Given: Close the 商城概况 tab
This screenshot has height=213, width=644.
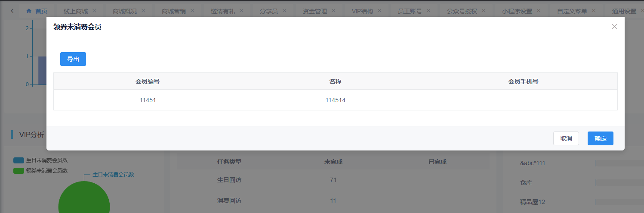Looking at the screenshot, I should (143, 10).
